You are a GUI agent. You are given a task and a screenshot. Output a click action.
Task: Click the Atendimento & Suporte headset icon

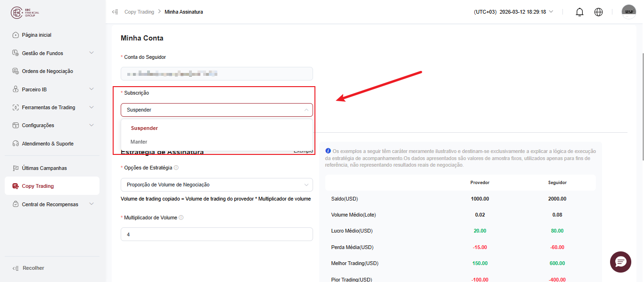16,144
